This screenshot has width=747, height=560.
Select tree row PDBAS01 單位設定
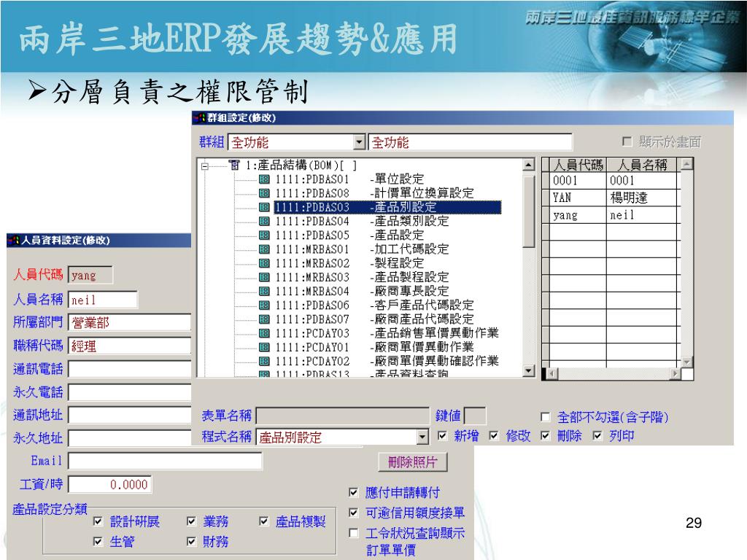point(349,179)
